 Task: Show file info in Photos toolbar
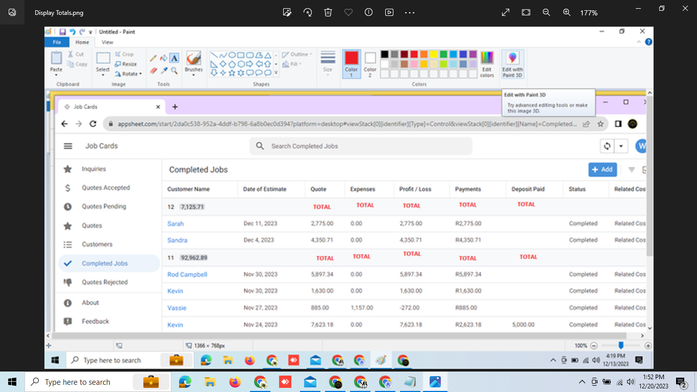(369, 12)
